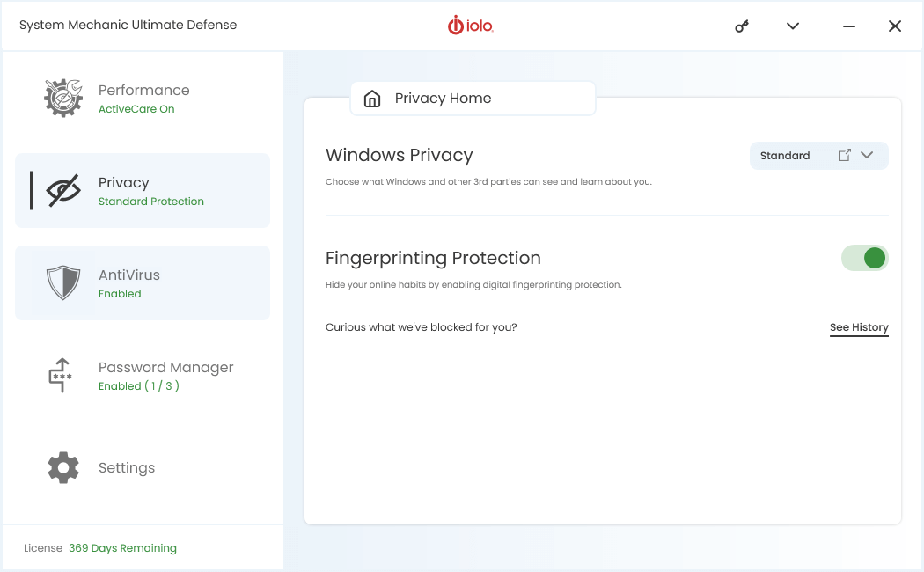Expand the Standard privacy level dropdown

point(785,156)
